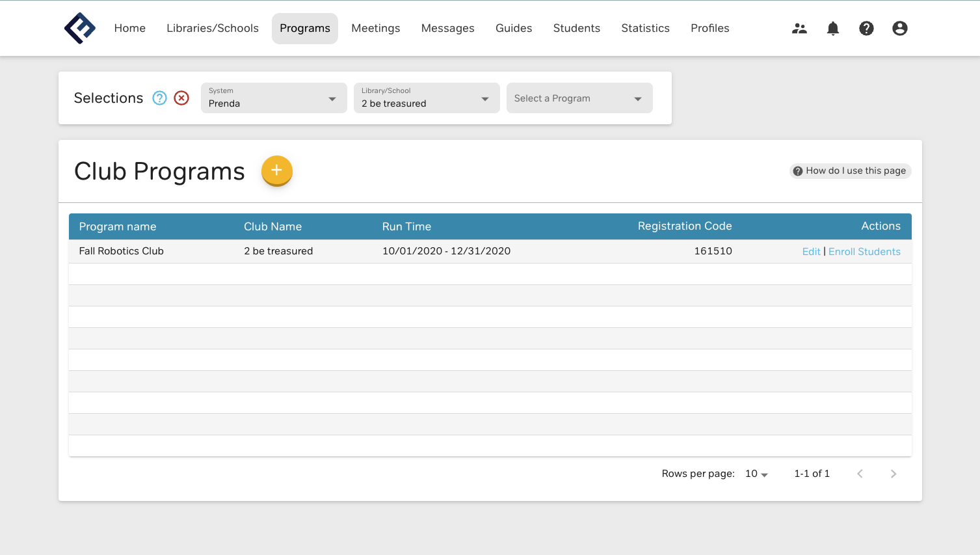Click the Selections label
This screenshot has width=980, height=555.
point(109,98)
